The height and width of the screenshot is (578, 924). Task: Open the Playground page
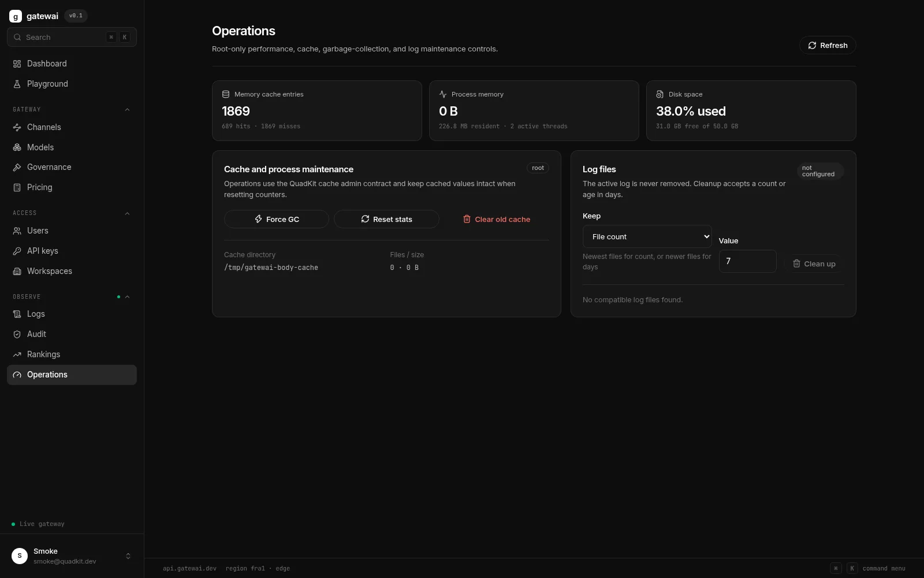(72, 84)
